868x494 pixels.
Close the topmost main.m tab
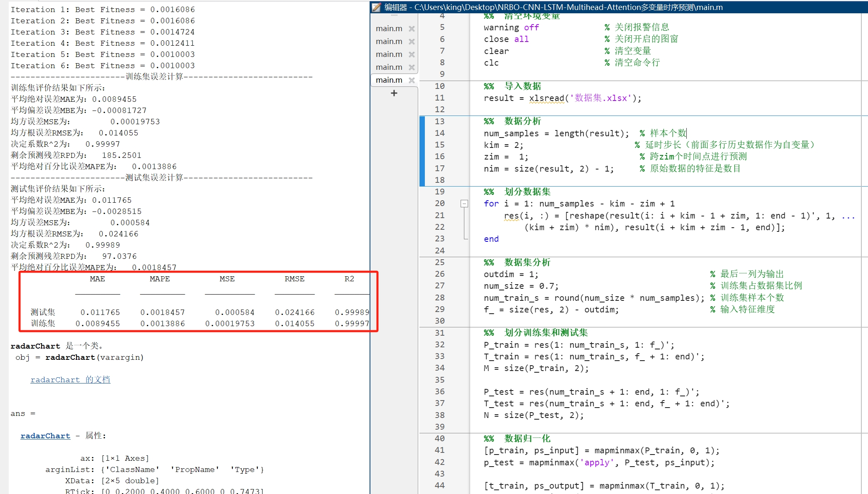tap(412, 29)
